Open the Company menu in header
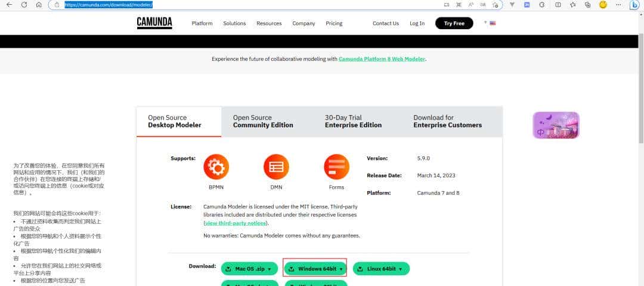 (304, 23)
